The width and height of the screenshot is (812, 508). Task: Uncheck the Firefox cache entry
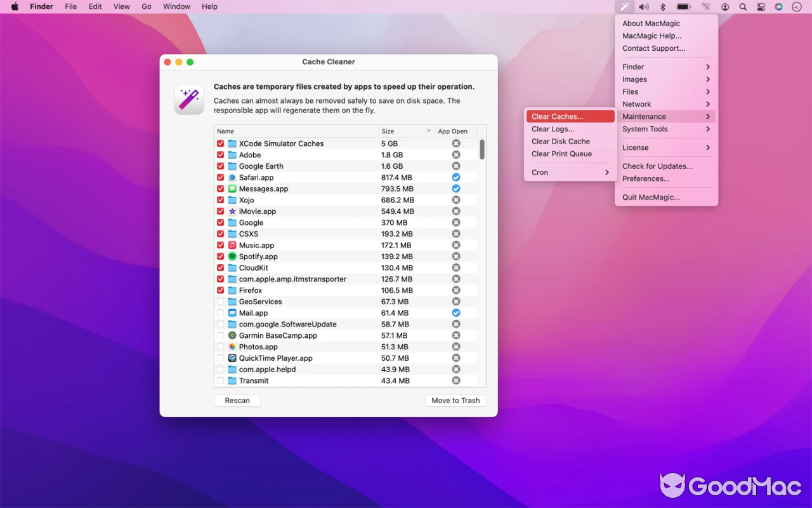click(220, 290)
